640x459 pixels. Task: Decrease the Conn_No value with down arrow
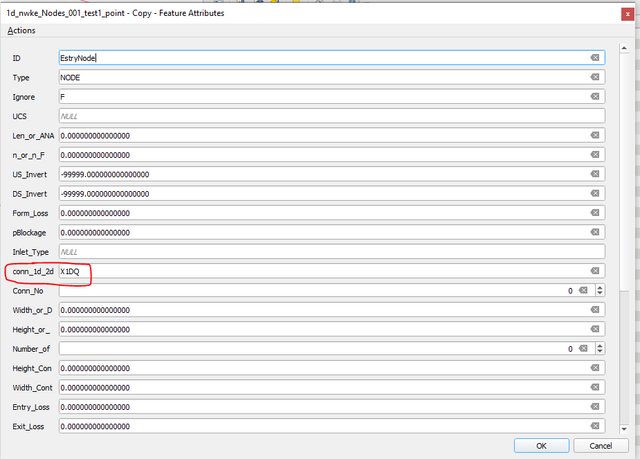[599, 295]
